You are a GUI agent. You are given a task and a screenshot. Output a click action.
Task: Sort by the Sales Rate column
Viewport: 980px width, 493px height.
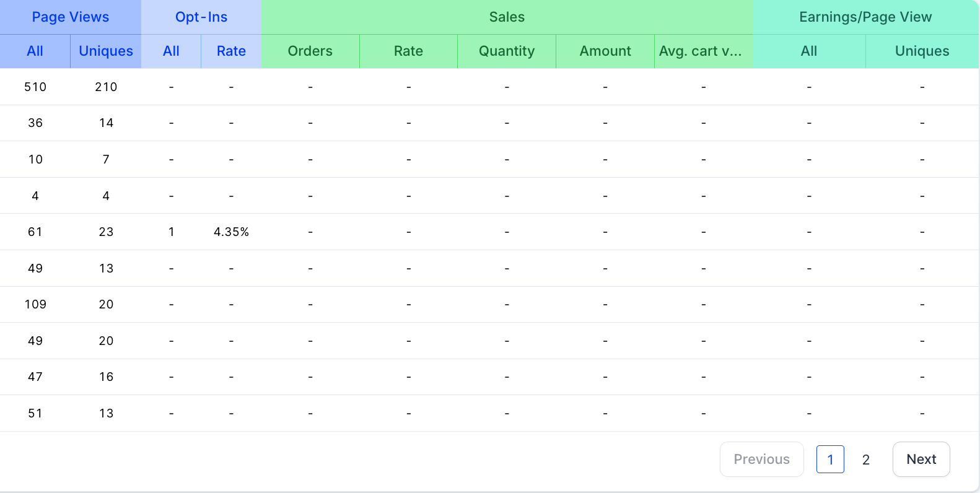tap(408, 51)
